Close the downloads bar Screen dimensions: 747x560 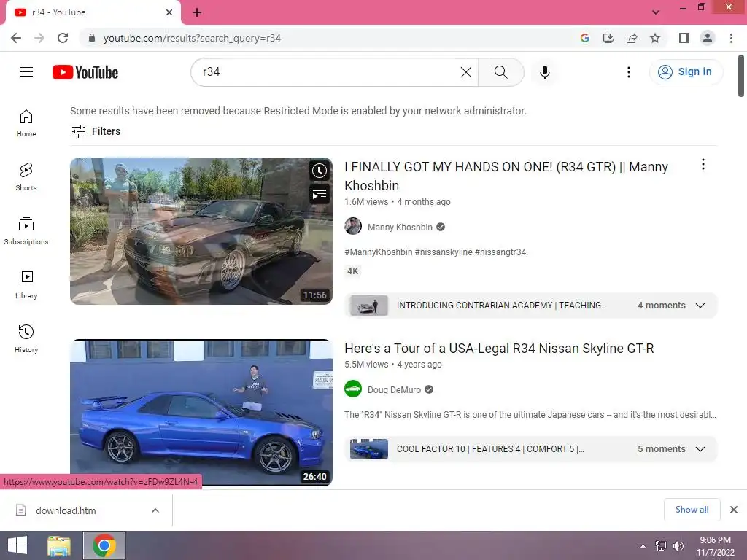pyautogui.click(x=734, y=510)
